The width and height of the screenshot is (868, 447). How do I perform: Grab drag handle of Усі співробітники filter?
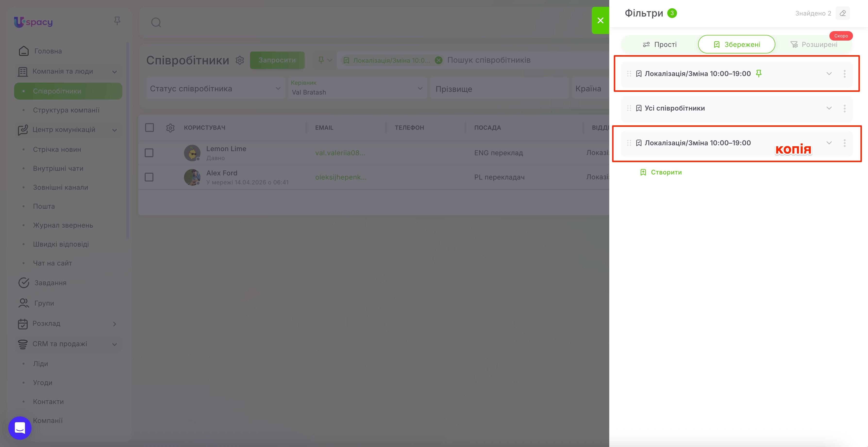629,108
